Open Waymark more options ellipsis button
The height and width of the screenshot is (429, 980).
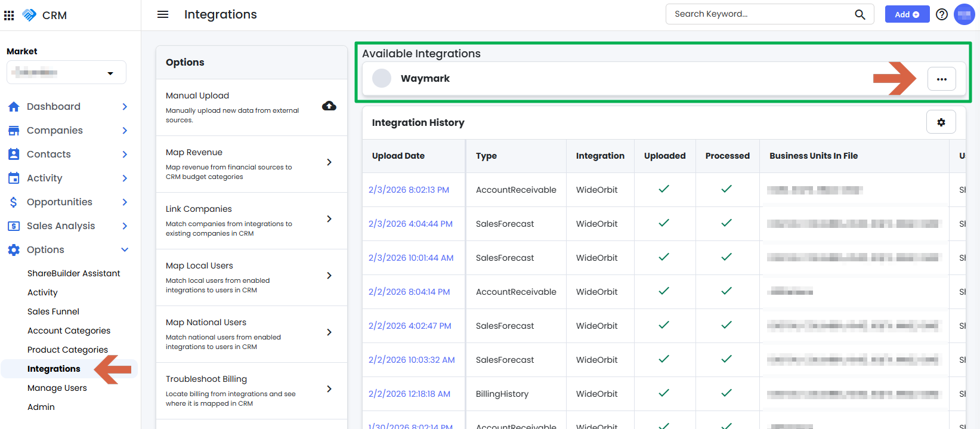click(x=941, y=79)
